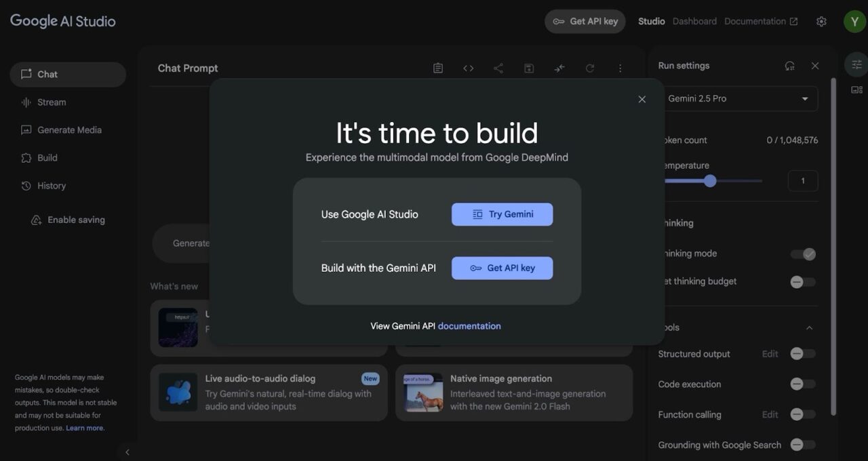Viewport: 868px width, 461px height.
Task: Save the prompt using the floppy-disk icon
Action: click(x=529, y=68)
